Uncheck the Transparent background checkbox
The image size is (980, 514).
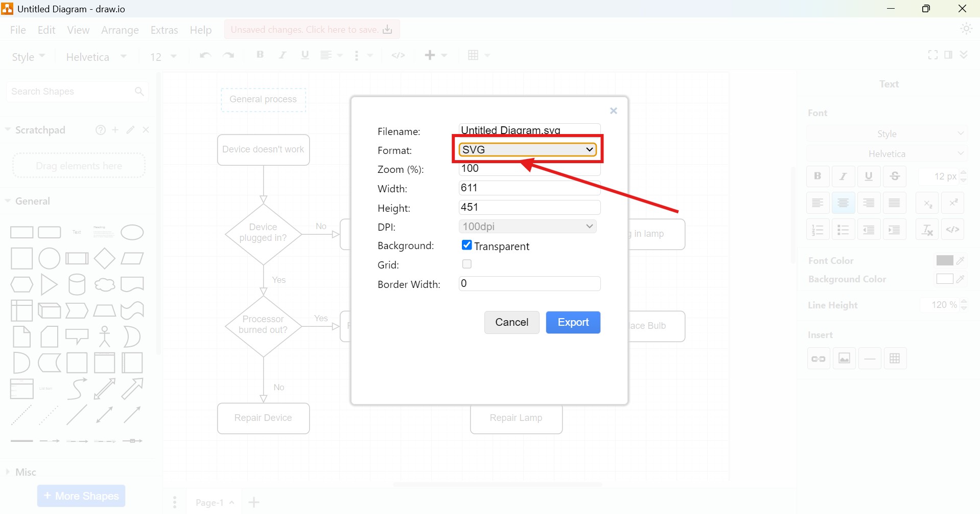pos(466,245)
